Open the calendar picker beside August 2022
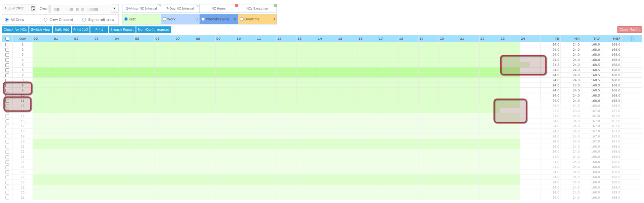Viewport: 644px width, 203px height. click(x=33, y=8)
